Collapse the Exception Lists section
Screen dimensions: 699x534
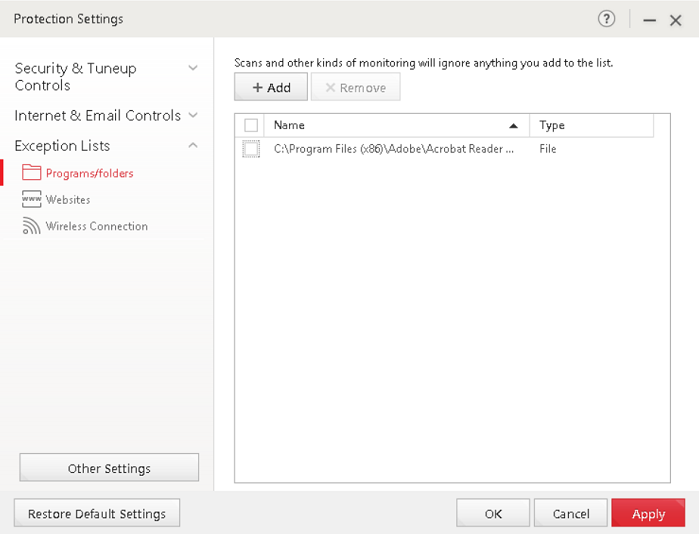pos(193,145)
